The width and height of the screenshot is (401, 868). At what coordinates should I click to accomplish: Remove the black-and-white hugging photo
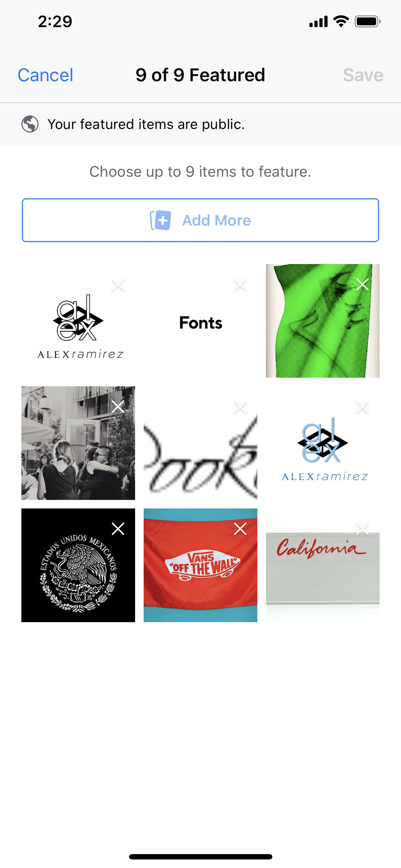tap(118, 407)
